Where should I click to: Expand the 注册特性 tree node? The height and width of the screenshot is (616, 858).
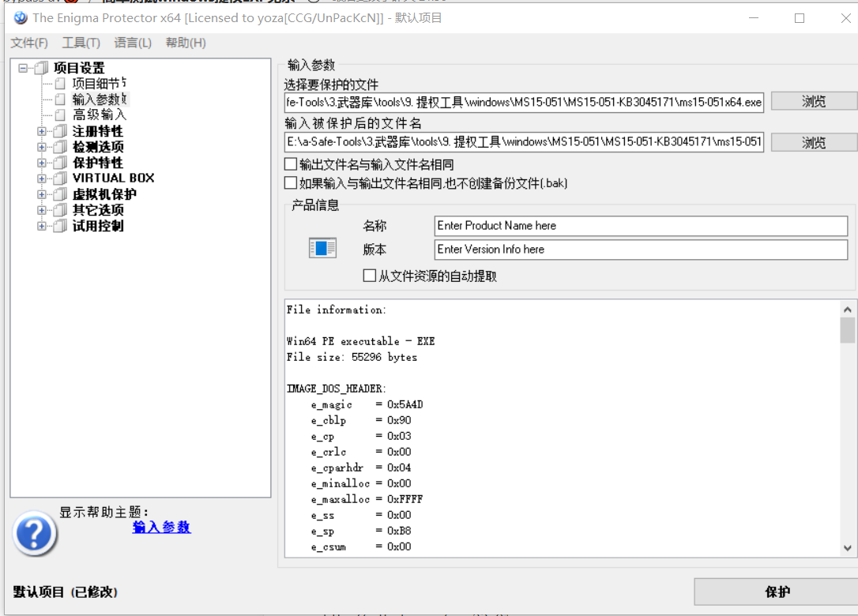point(42,131)
